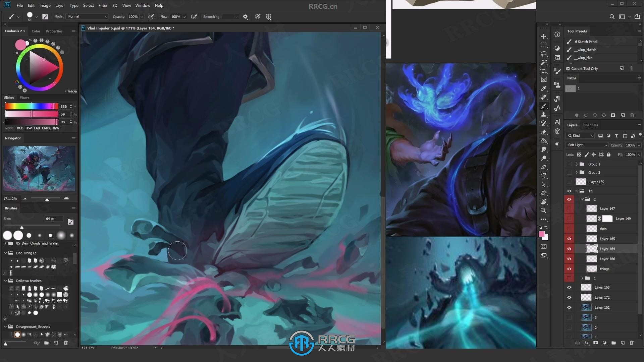Collapse the Dao Trong Le brush folder

[5, 253]
